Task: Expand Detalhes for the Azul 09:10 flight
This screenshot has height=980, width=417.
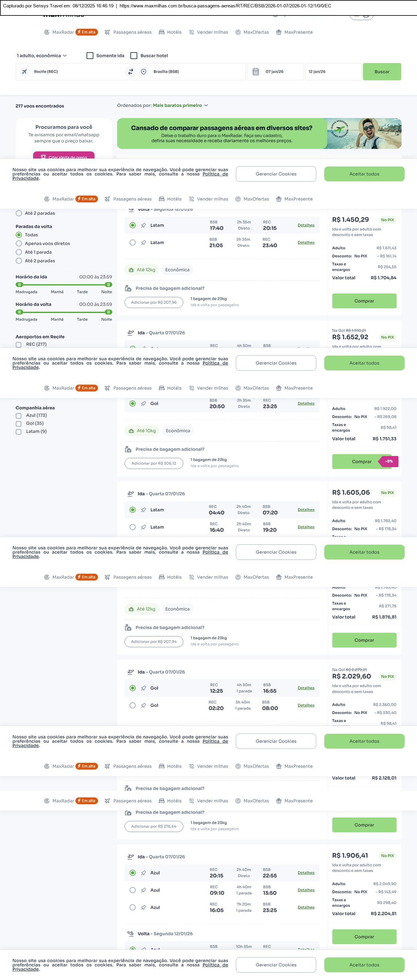Action: (x=306, y=890)
